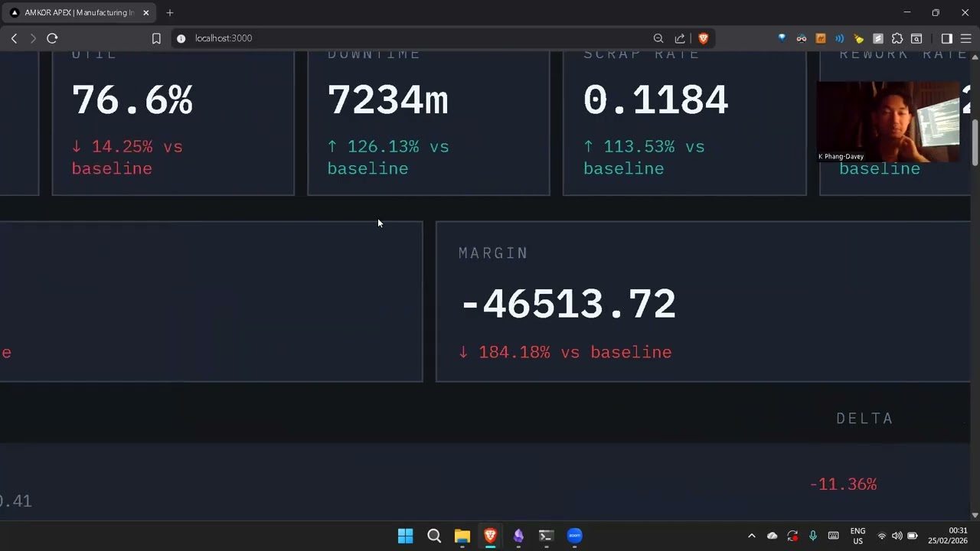Open the blue diamond extension
Screen dimensions: 980x551
tap(782, 38)
